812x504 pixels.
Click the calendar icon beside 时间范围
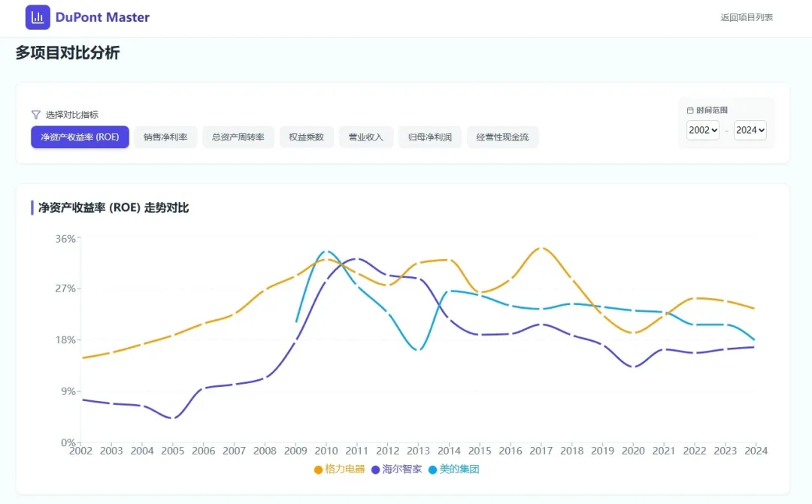(689, 110)
